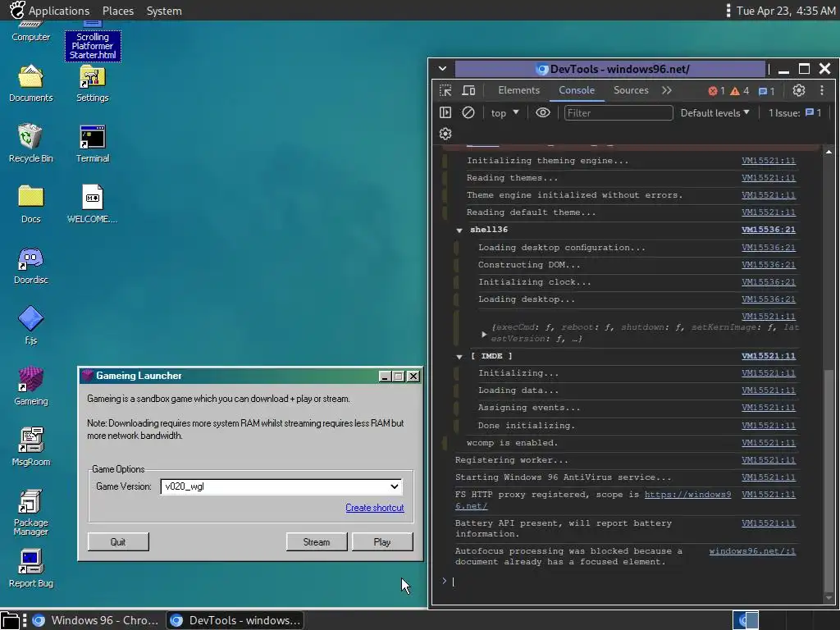This screenshot has width=840, height=630.
Task: Switch to DevTools taskbar item
Action: (235, 620)
